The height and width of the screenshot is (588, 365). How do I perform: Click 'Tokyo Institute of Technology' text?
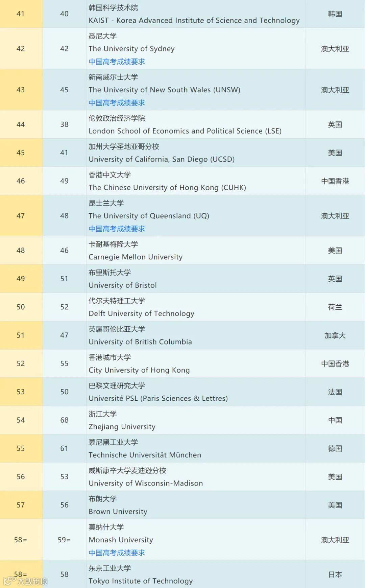141,581
